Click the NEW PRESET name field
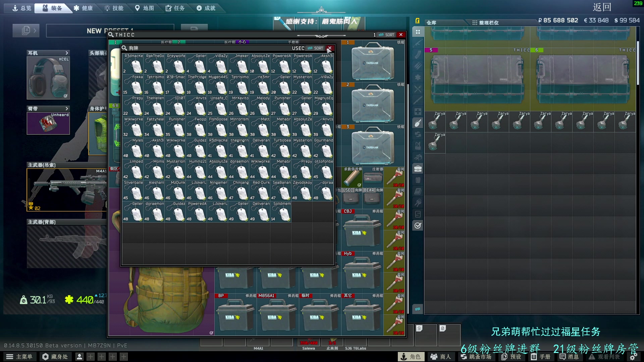The height and width of the screenshot is (362, 644). pyautogui.click(x=110, y=31)
